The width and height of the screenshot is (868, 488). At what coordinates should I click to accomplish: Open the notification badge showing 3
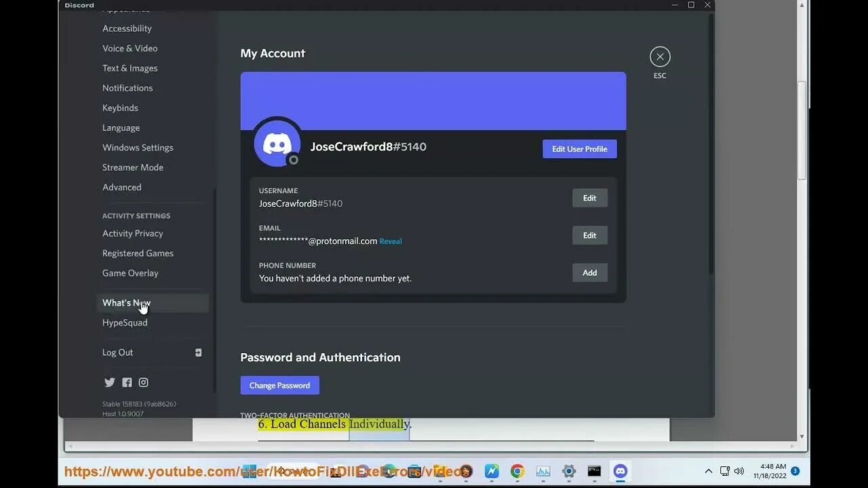(x=795, y=471)
